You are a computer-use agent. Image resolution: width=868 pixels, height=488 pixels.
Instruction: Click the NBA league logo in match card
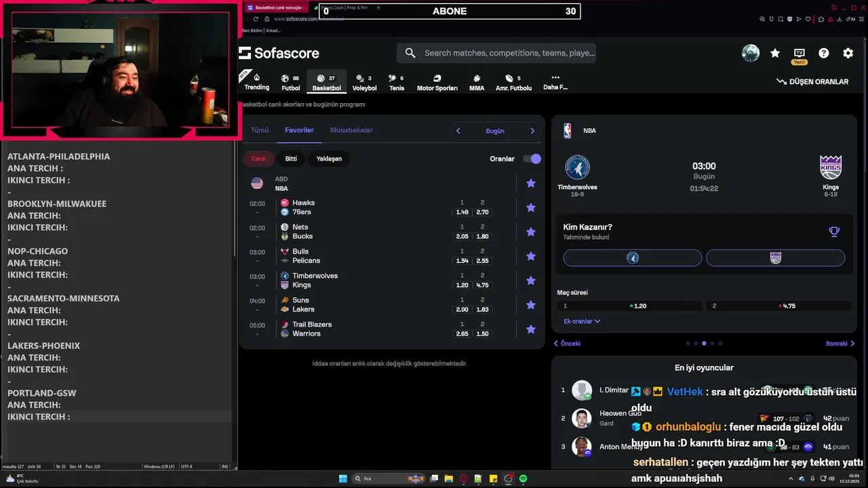click(568, 131)
